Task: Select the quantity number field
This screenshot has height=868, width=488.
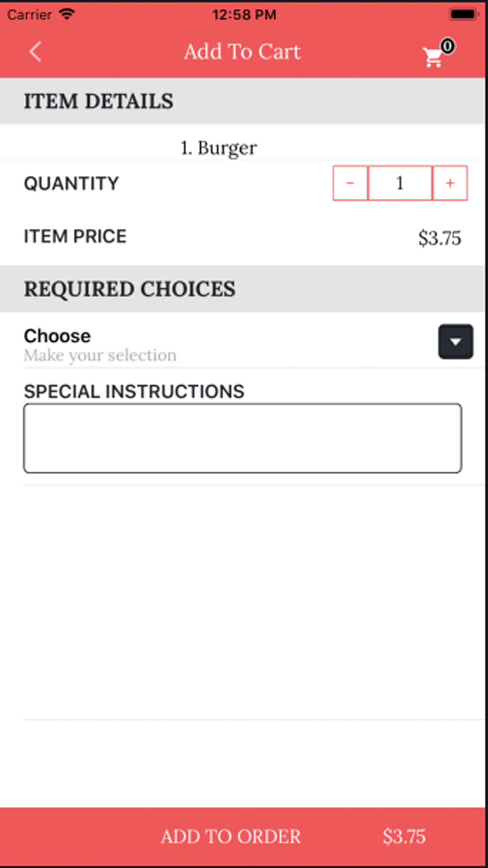Action: (x=400, y=183)
